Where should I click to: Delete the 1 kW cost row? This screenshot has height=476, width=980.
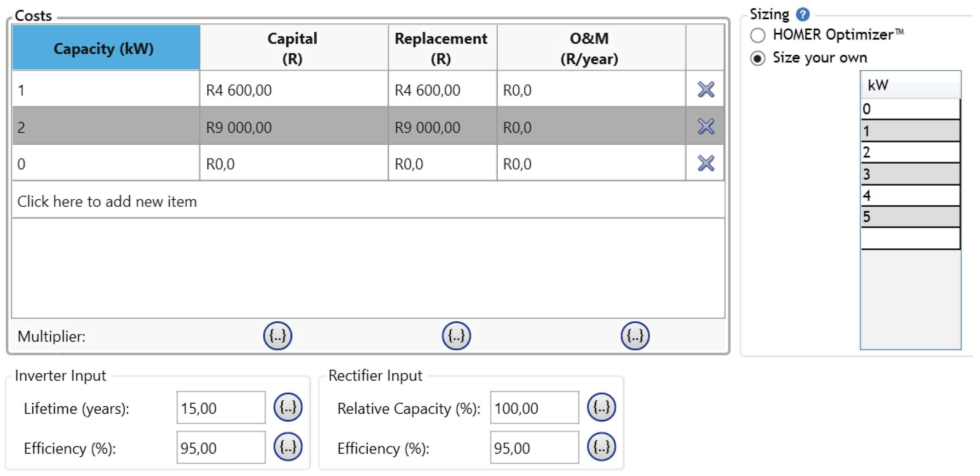coord(705,90)
